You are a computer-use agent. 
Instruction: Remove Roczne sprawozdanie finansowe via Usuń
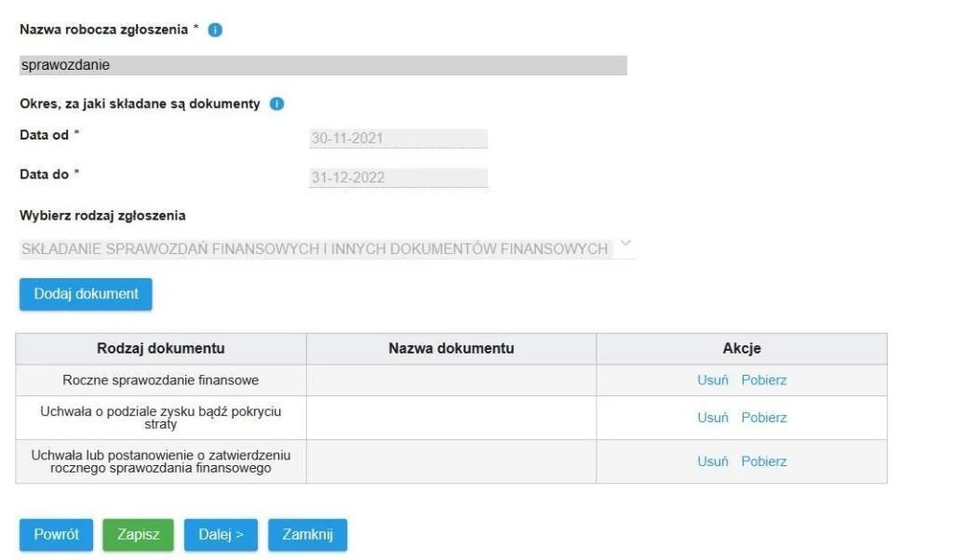(x=712, y=380)
